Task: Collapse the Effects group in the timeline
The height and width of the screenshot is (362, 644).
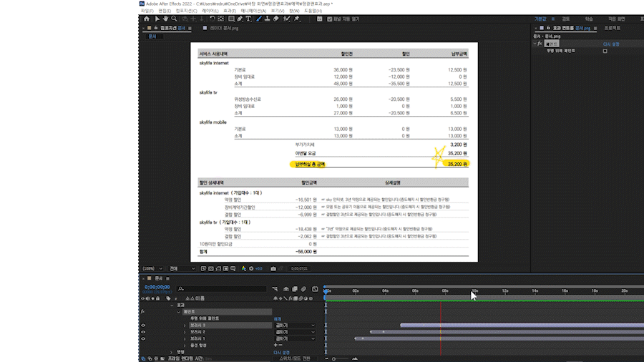Action: (x=172, y=305)
